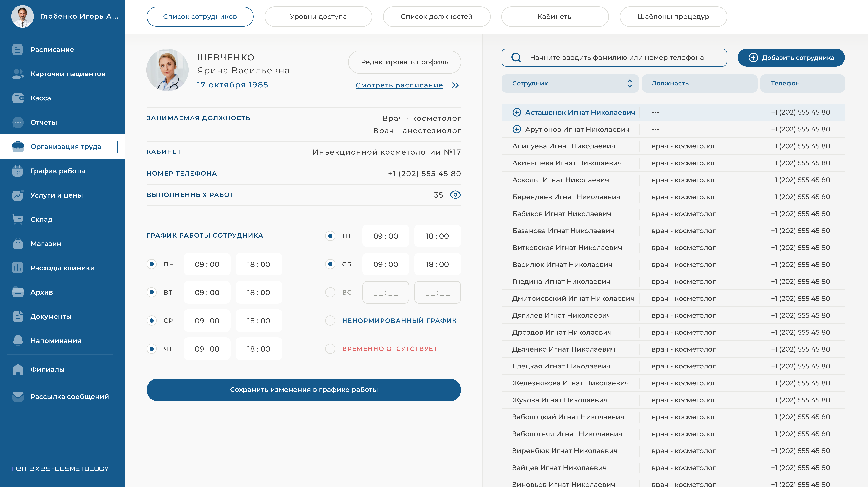Open the Расписание sidebar icon
This screenshot has height=487, width=868.
(17, 50)
